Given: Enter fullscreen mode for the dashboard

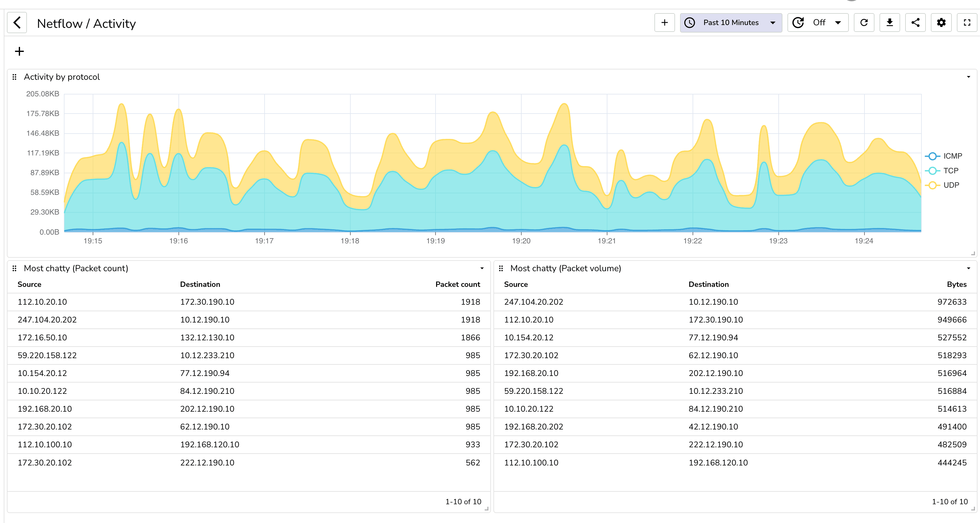Looking at the screenshot, I should pyautogui.click(x=967, y=23).
